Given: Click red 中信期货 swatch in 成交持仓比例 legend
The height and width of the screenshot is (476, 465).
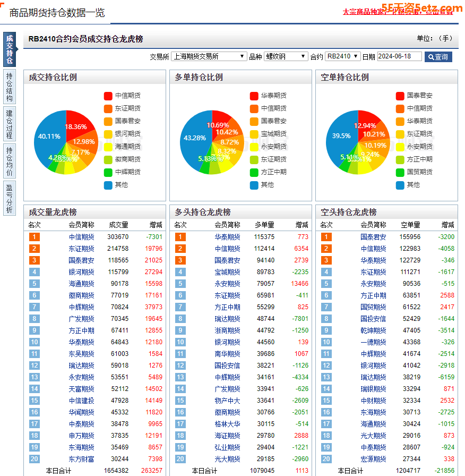Looking at the screenshot, I should click(x=108, y=96).
